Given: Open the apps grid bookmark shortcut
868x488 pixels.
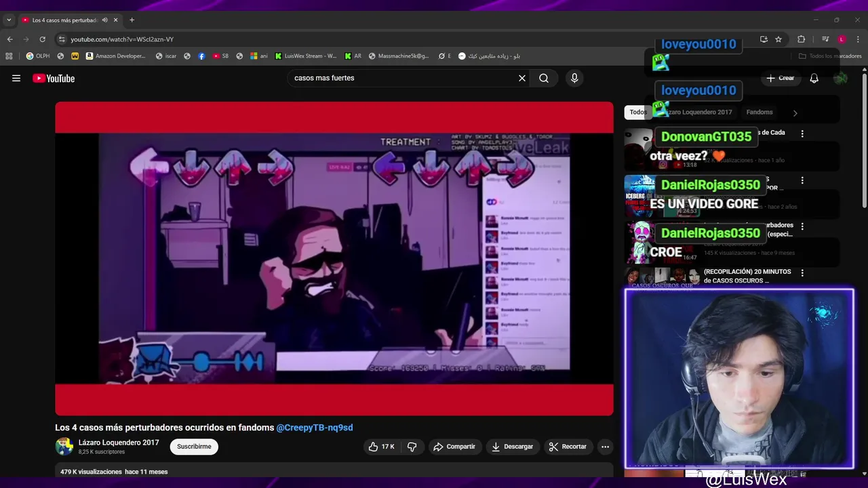Looking at the screenshot, I should tap(9, 56).
